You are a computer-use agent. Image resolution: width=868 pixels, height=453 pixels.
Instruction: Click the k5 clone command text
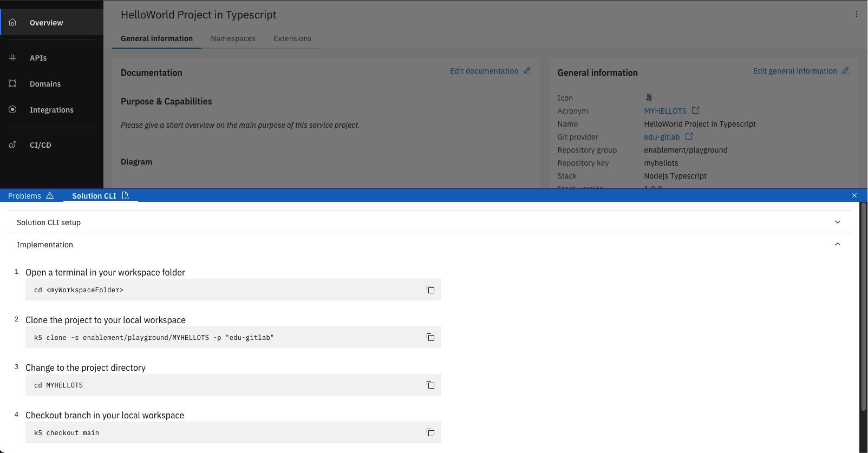[x=154, y=337]
